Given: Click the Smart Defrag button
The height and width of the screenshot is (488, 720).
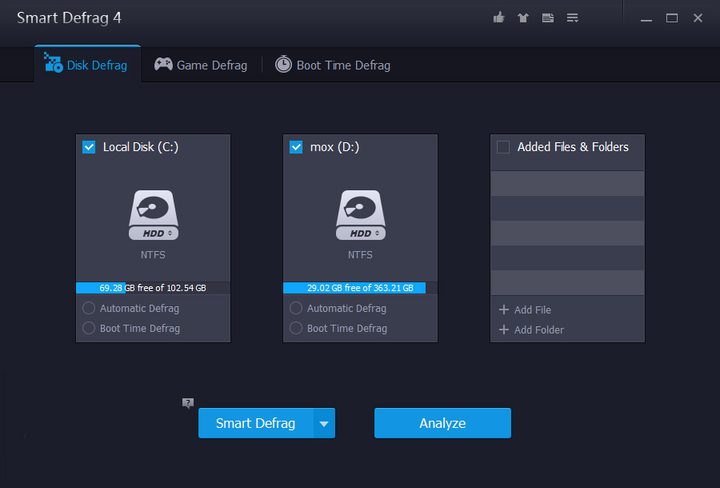Looking at the screenshot, I should click(x=256, y=423).
